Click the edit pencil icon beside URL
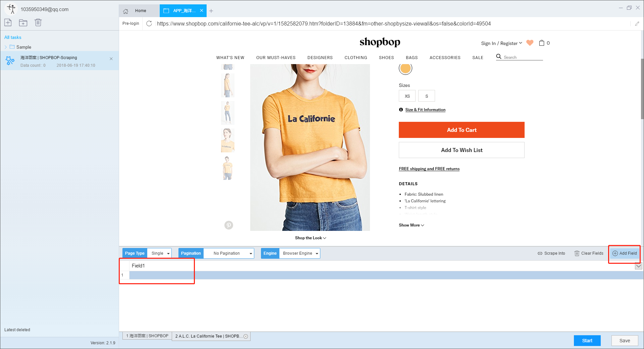Viewport: 644px width, 349px height. (637, 23)
